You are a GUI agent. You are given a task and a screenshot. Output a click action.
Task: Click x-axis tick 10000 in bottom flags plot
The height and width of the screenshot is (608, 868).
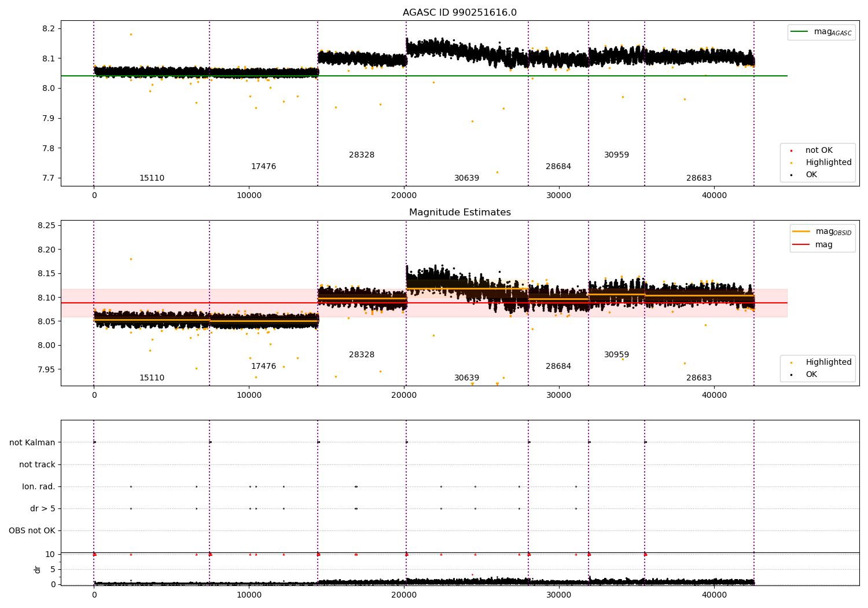[x=249, y=595]
